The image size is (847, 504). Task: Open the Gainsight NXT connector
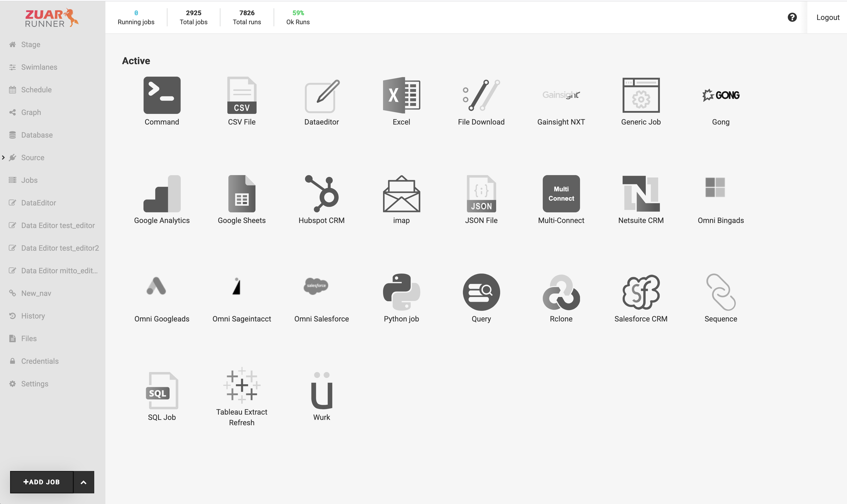pyautogui.click(x=561, y=95)
